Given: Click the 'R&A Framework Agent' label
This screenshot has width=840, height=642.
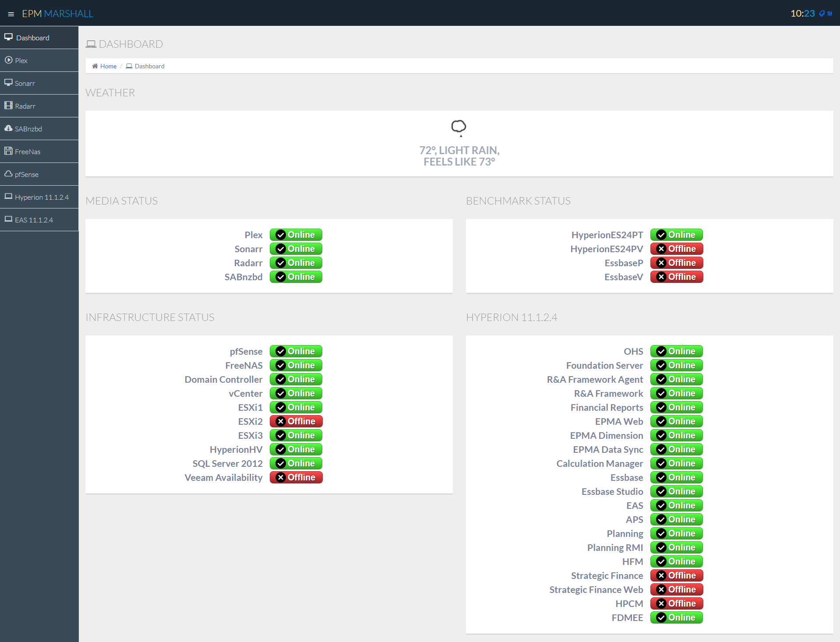Looking at the screenshot, I should point(595,379).
